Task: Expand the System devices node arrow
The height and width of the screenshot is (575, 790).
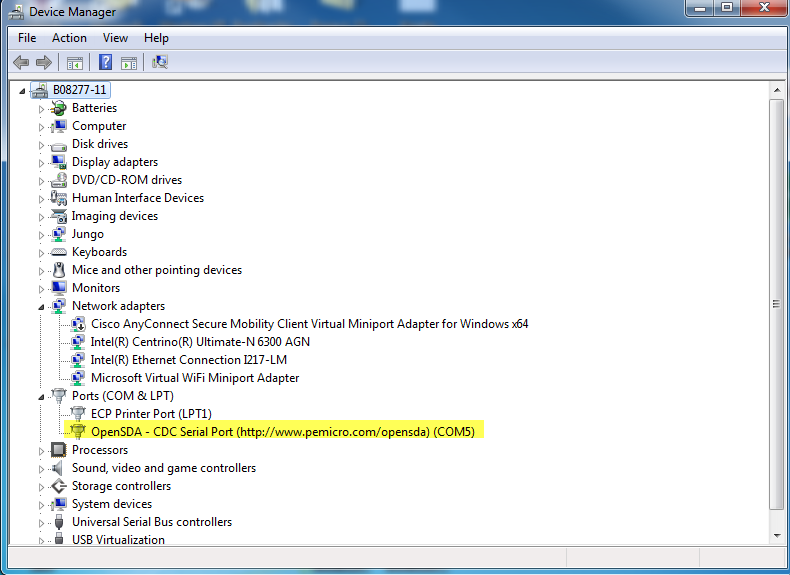Action: click(41, 504)
